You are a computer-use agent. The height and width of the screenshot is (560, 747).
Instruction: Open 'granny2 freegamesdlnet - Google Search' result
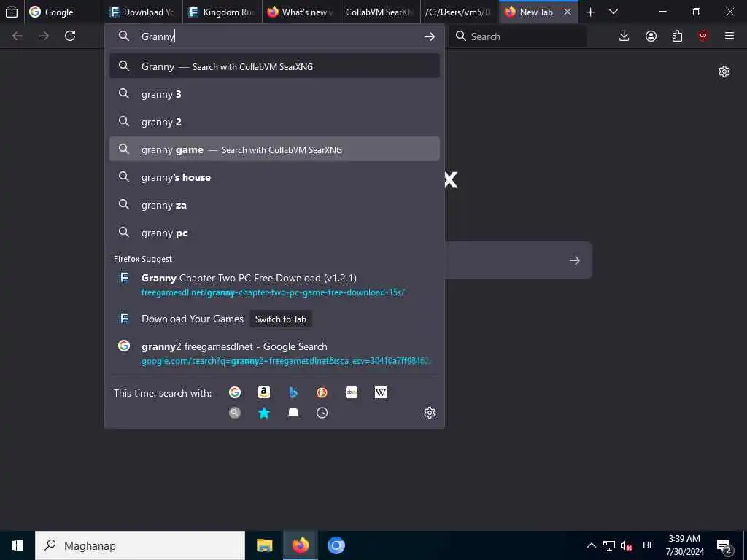274,353
